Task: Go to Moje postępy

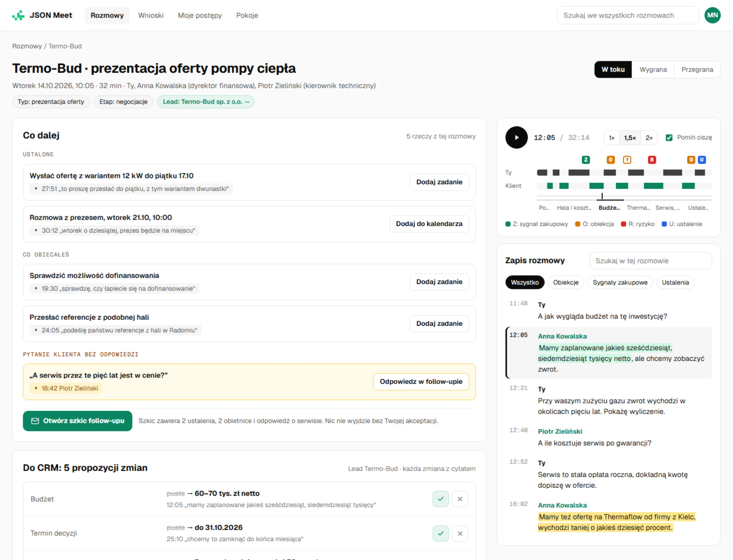Action: [200, 15]
